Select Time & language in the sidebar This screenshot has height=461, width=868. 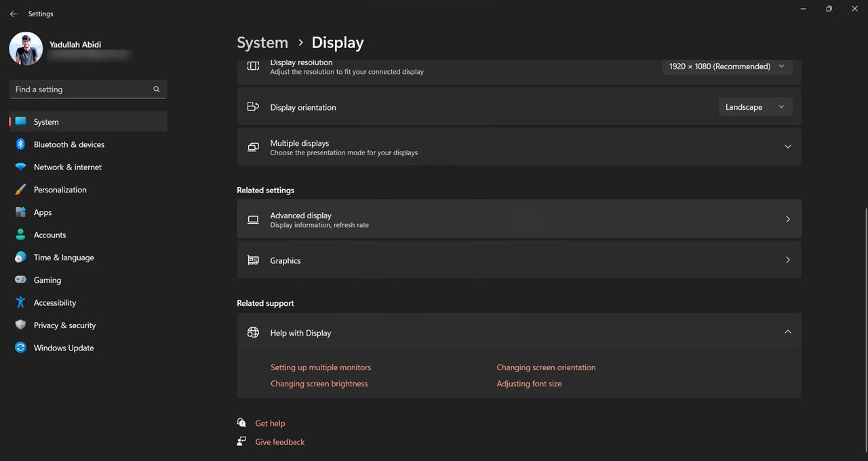pos(63,257)
